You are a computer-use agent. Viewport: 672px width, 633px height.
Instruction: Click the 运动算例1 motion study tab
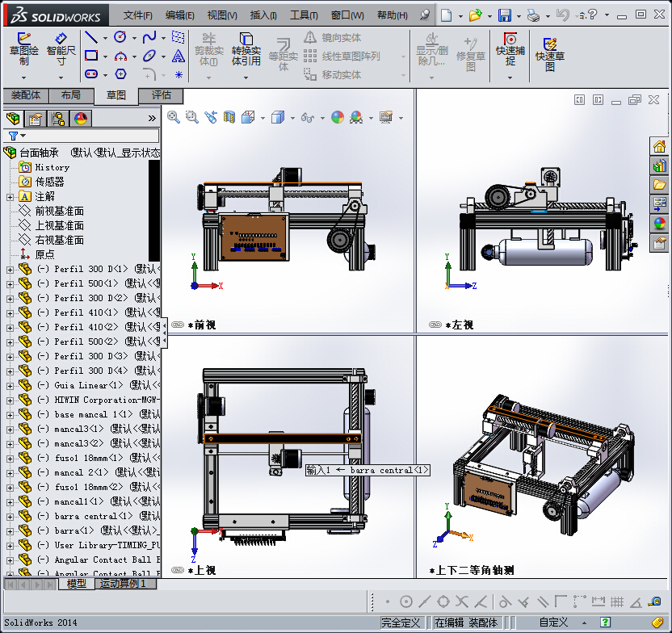coord(121,584)
